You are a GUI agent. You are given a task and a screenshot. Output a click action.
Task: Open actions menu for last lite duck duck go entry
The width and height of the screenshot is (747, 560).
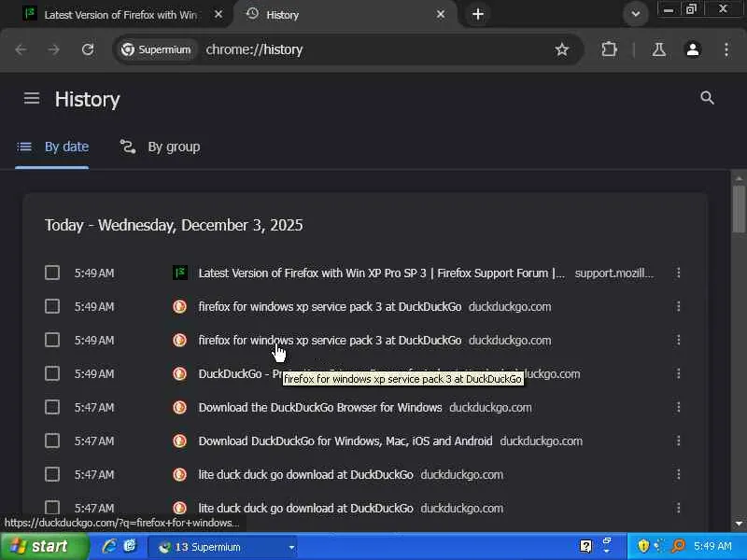(679, 508)
